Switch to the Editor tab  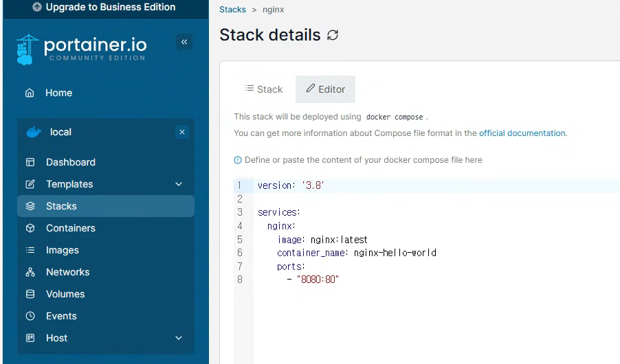[x=325, y=89]
